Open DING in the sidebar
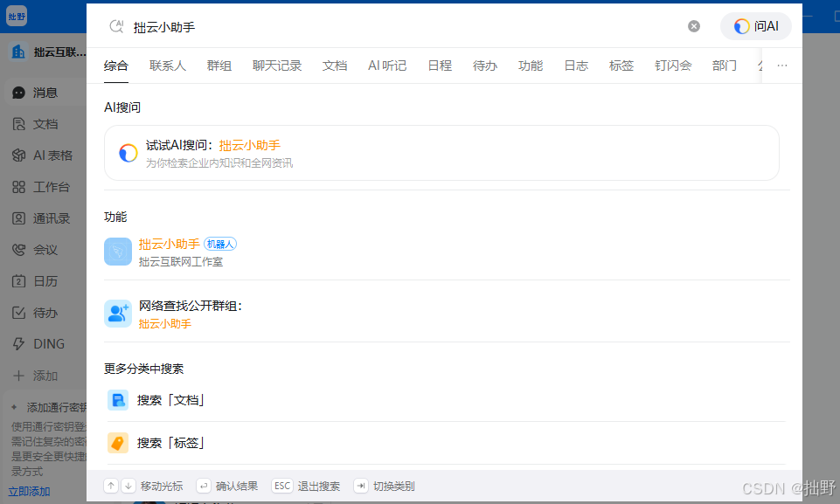840x504 pixels. 45,344
